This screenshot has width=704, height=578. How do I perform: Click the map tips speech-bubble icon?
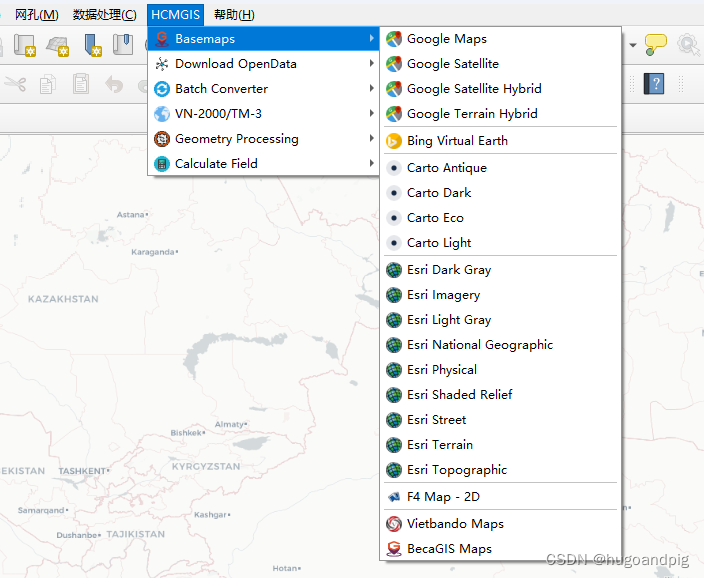pos(656,44)
